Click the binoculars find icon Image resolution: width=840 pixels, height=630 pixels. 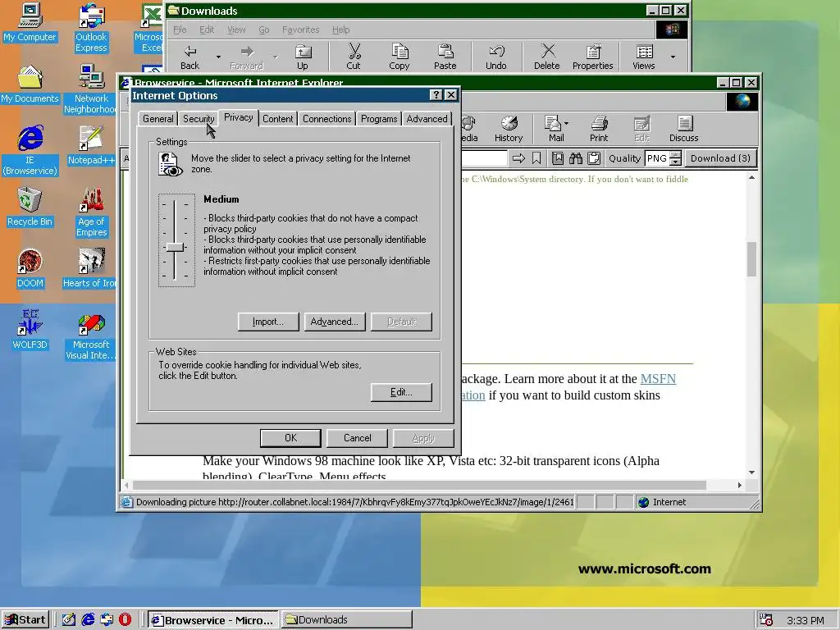576,158
